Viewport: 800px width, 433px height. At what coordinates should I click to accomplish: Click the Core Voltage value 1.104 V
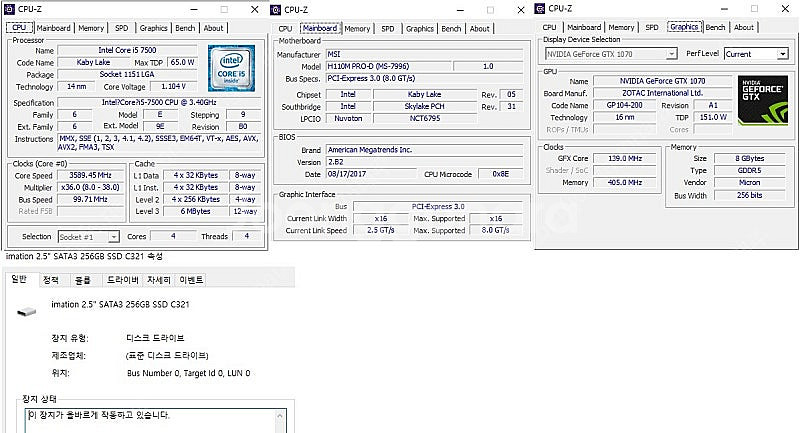pos(174,87)
